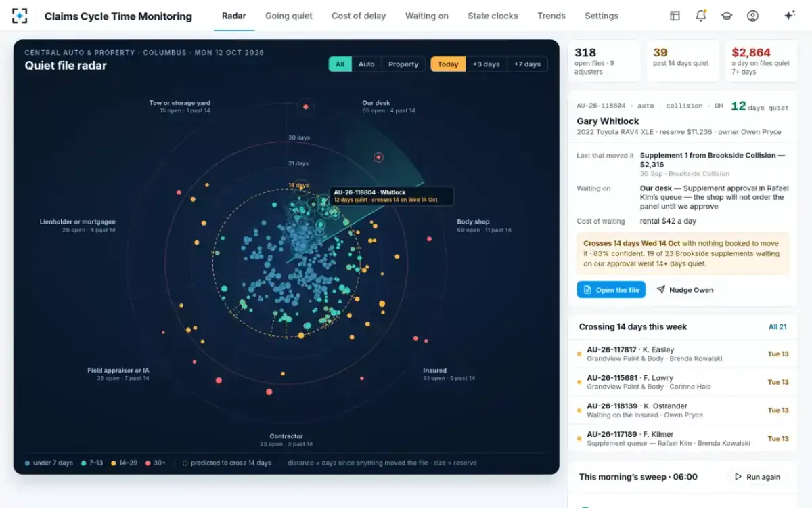This screenshot has width=812, height=508.
Task: Project the radar +7 days
Action: tap(527, 64)
